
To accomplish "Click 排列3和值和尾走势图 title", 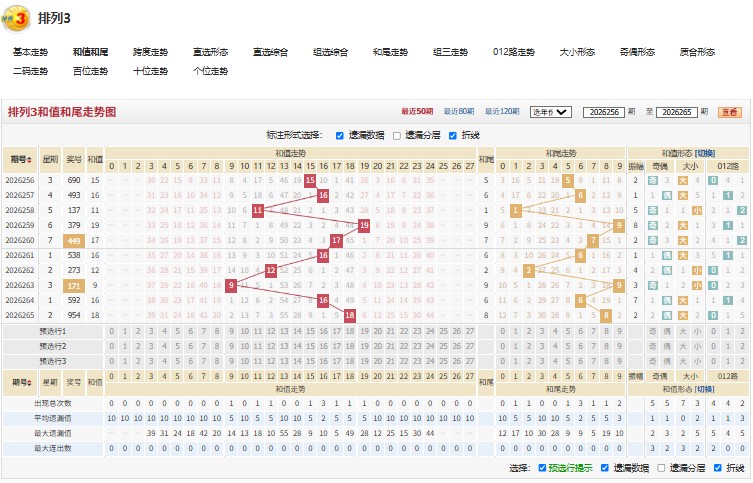I will click(x=62, y=112).
